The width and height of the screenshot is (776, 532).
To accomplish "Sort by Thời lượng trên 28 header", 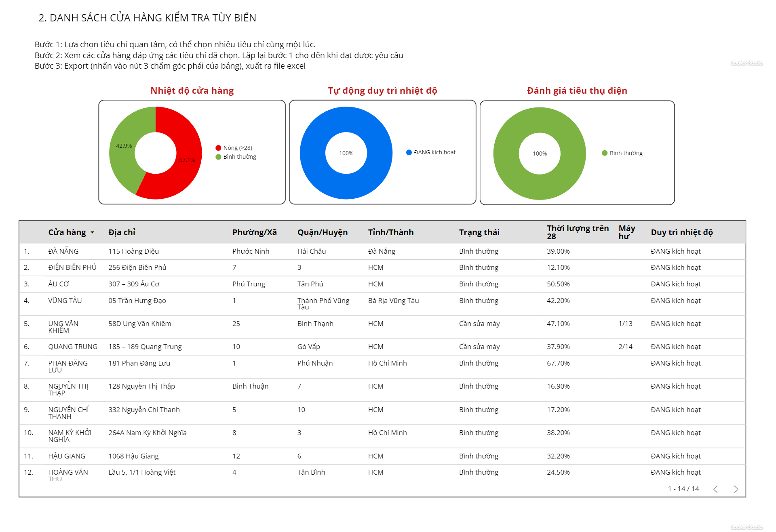I will [578, 232].
